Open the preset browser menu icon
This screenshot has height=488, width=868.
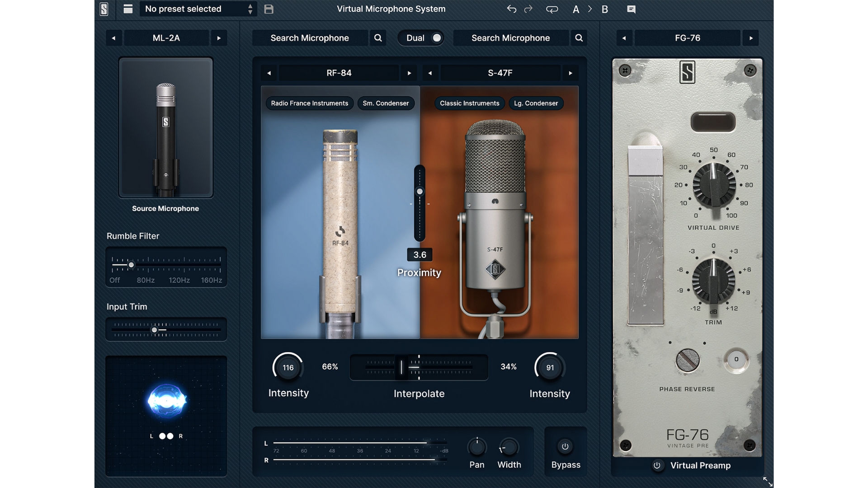[x=128, y=9]
